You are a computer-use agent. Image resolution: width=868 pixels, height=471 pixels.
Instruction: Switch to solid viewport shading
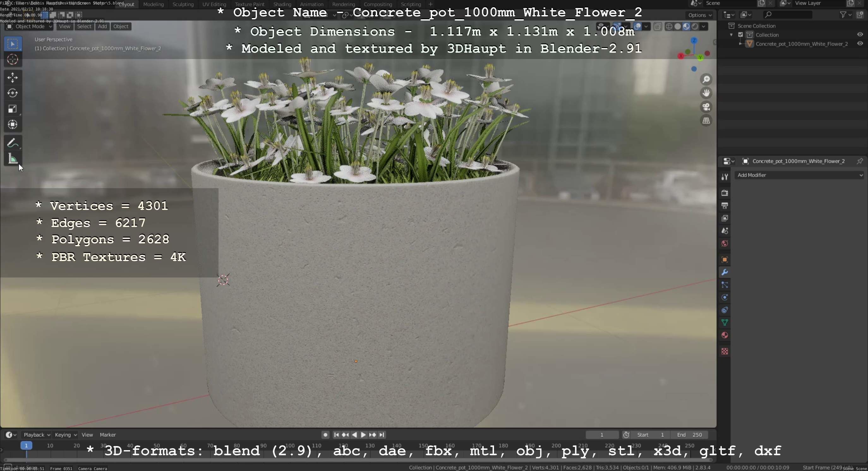[x=678, y=26]
